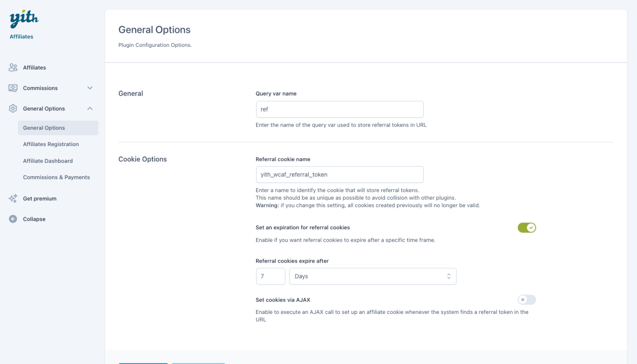Go to Affiliate Dashboard settings

pos(48,161)
